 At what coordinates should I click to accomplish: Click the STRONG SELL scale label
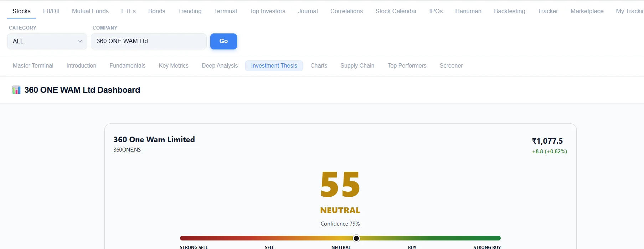[194, 247]
